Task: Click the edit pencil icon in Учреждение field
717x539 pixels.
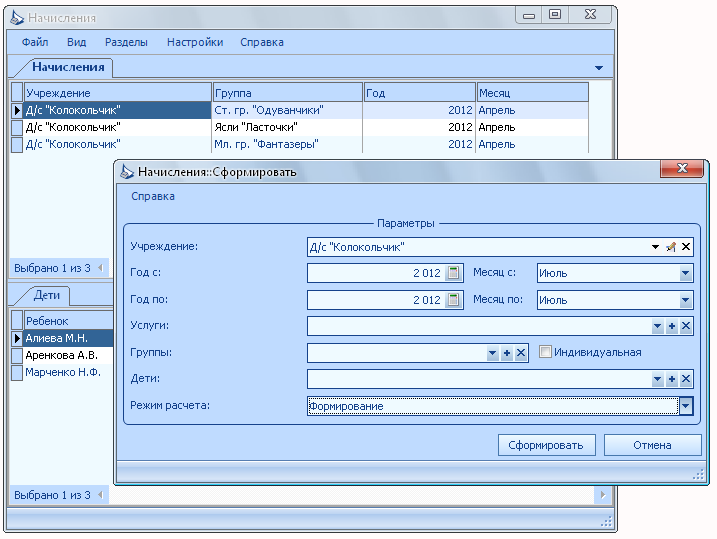Action: pos(671,247)
